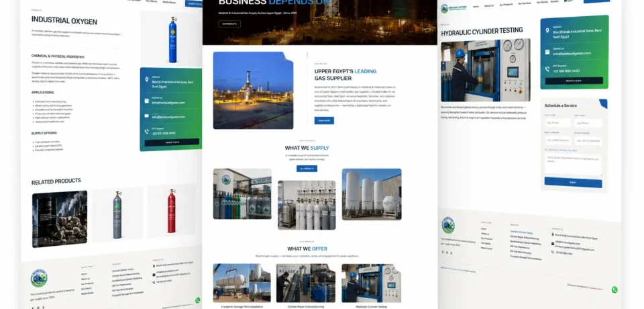The width and height of the screenshot is (644, 309).
Task: Click Hydraulic Cylinder Testing link in right footer
Action: (521, 232)
